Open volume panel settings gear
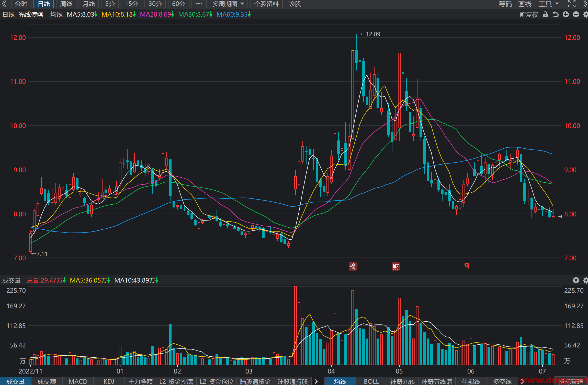This screenshot has height=385, width=588. click(585, 280)
